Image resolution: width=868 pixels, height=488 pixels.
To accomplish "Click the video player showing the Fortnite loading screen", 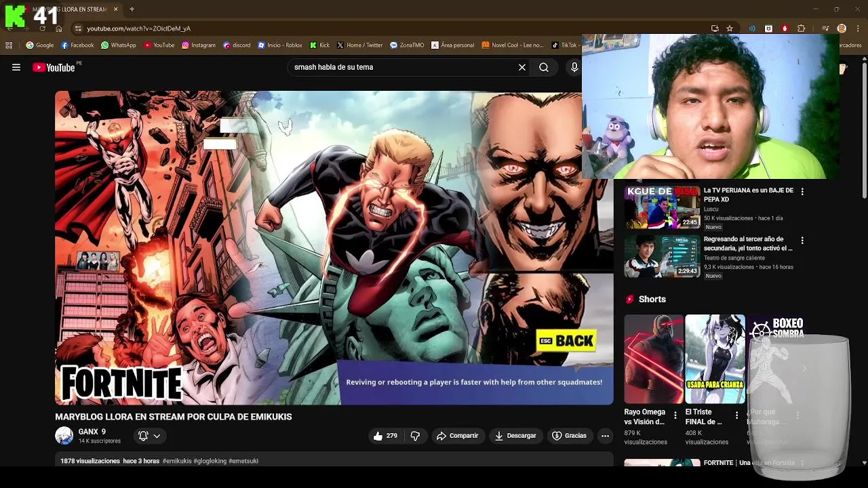I will pyautogui.click(x=334, y=247).
